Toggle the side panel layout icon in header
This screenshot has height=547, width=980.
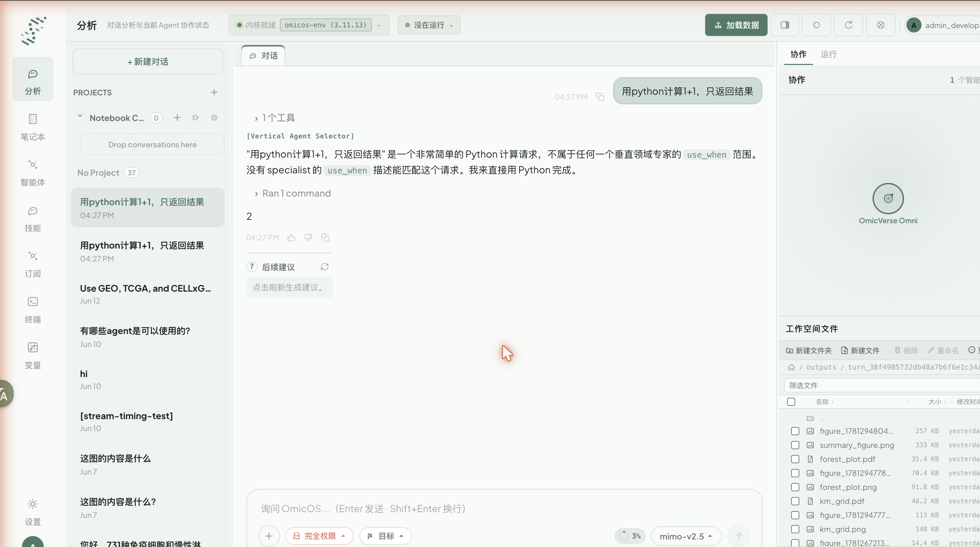pos(785,25)
